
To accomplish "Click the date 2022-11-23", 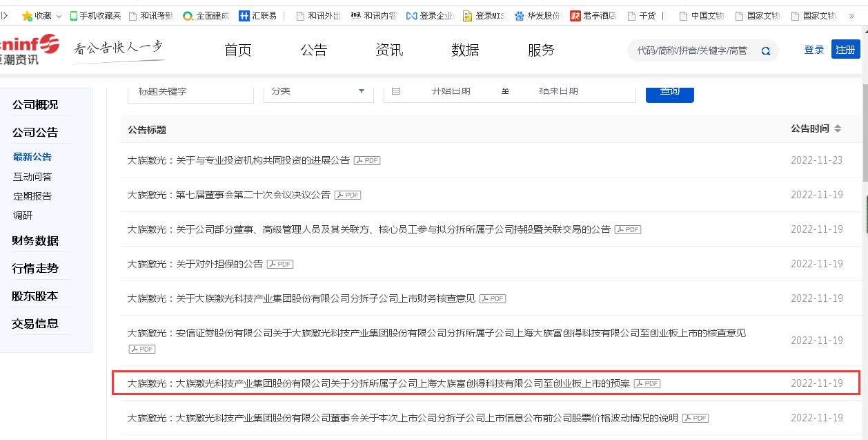I will point(817,160).
